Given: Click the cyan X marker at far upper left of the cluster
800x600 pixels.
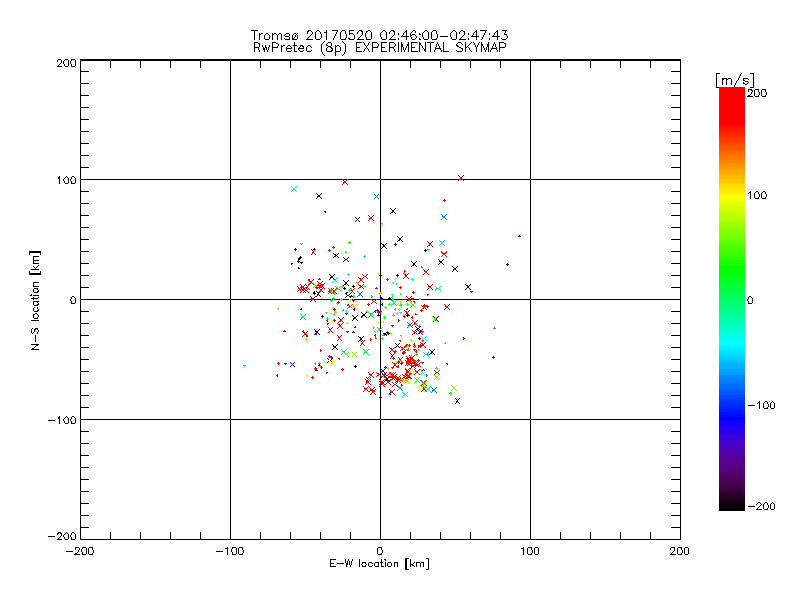Looking at the screenshot, I should click(294, 189).
